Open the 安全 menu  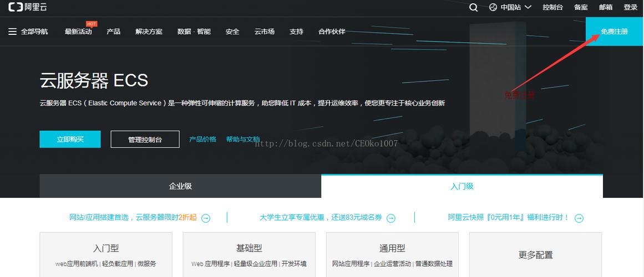tap(232, 32)
